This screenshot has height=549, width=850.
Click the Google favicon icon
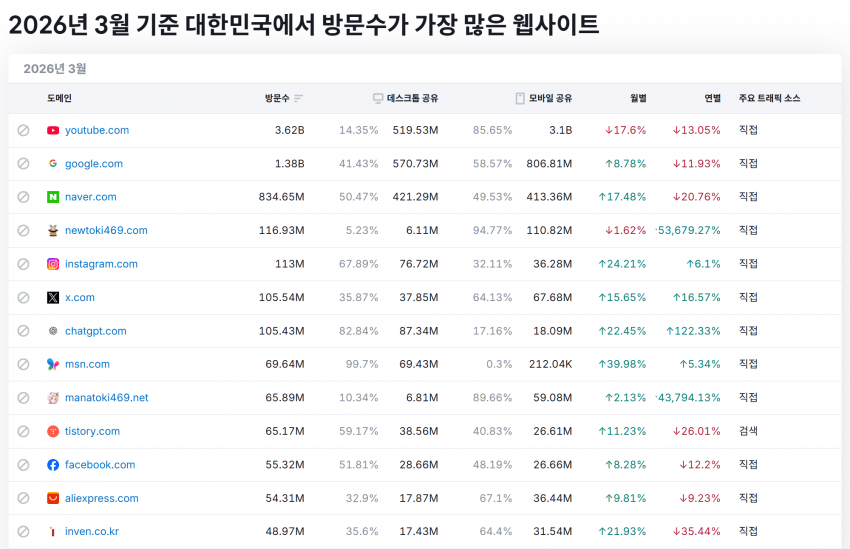point(53,164)
